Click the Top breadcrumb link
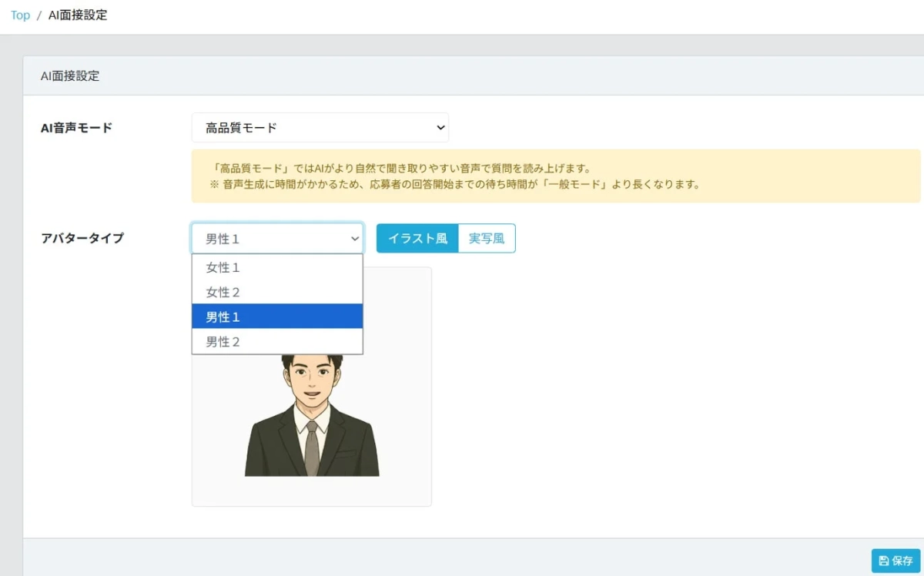The width and height of the screenshot is (924, 576). click(20, 15)
